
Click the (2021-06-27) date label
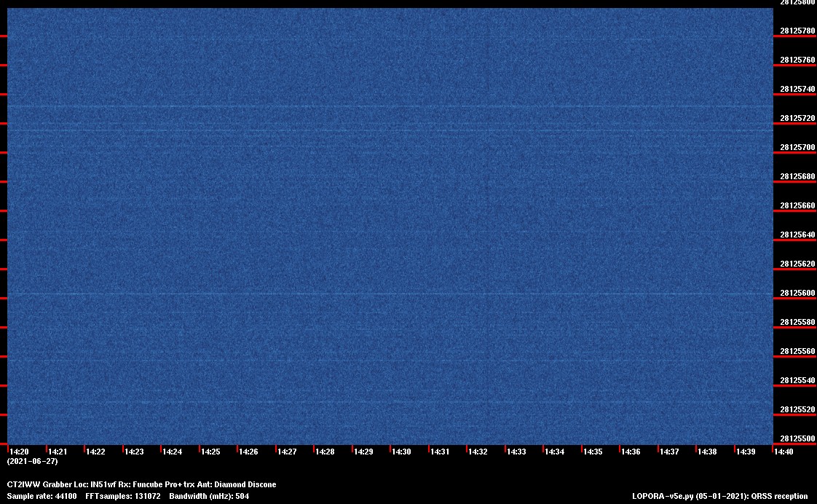point(32,461)
